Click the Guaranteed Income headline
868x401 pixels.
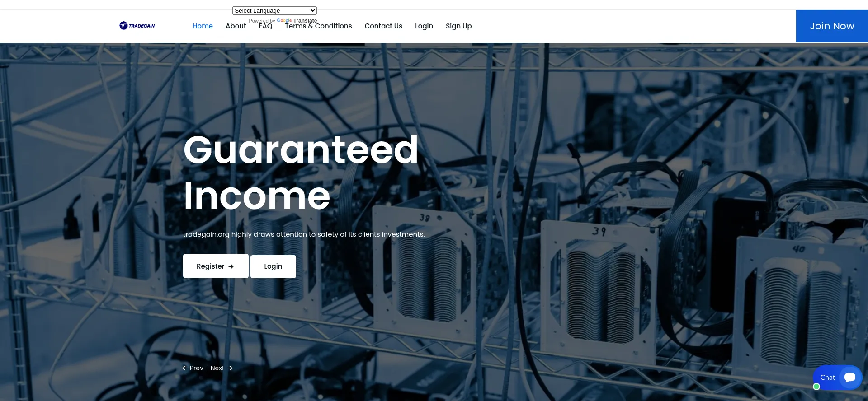[x=301, y=173]
